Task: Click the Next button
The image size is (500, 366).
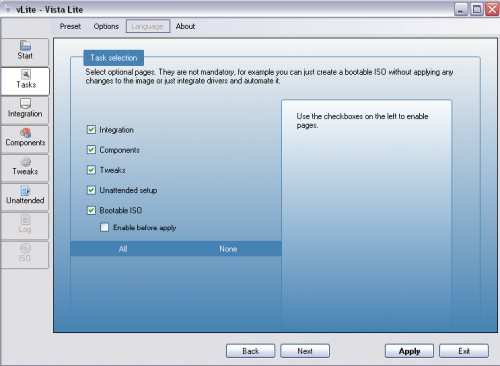Action: pos(305,351)
